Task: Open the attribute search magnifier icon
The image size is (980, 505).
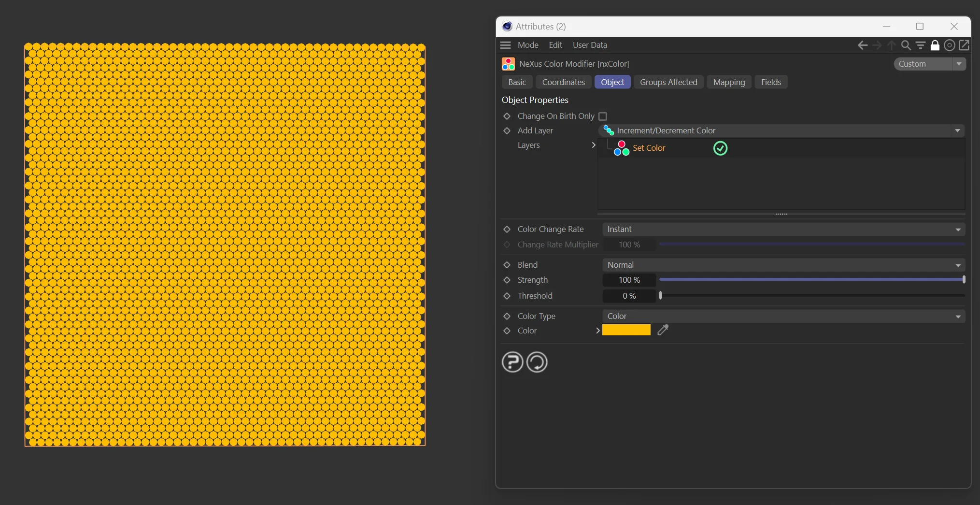Action: click(906, 45)
